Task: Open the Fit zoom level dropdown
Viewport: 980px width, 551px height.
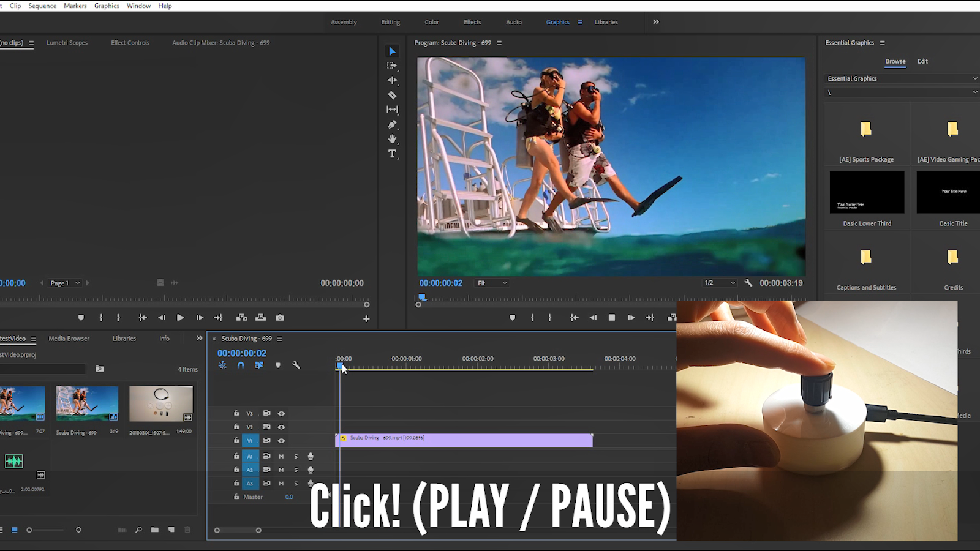Action: click(492, 283)
